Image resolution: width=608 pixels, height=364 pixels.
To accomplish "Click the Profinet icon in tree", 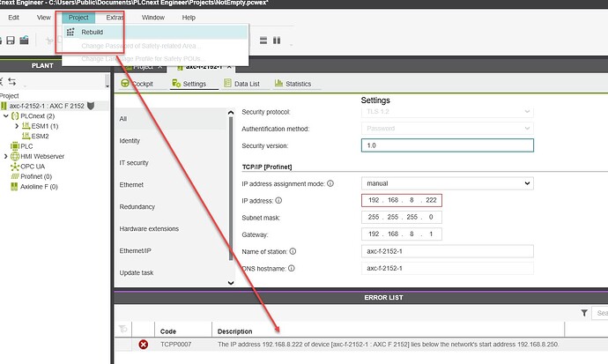I will (x=15, y=176).
